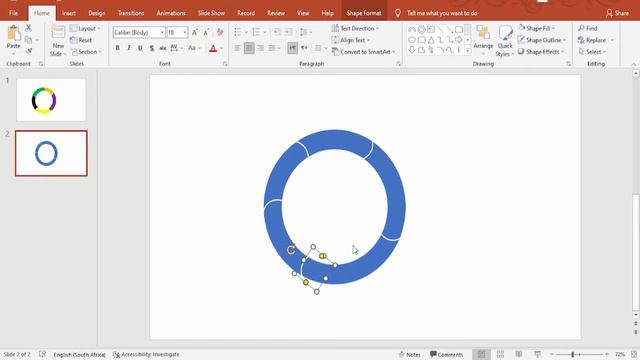Toggle Strikethrough formatting
The image size is (640, 360).
pos(162,48)
